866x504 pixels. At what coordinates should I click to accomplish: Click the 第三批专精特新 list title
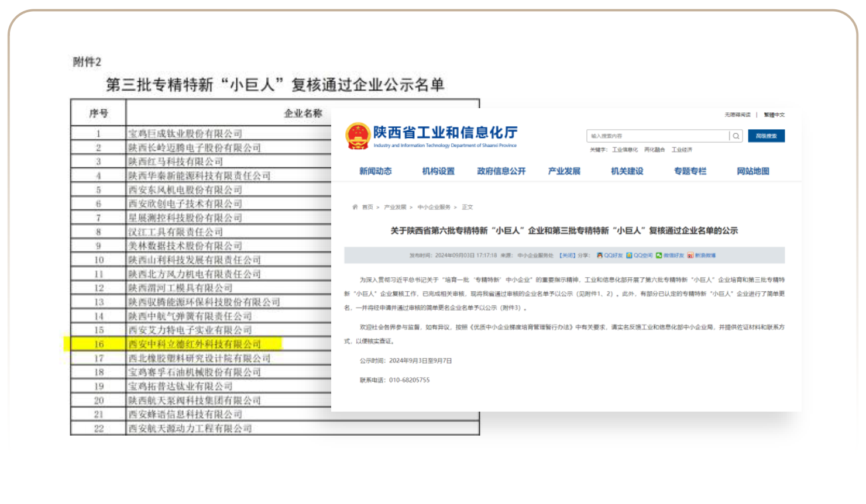tap(275, 85)
